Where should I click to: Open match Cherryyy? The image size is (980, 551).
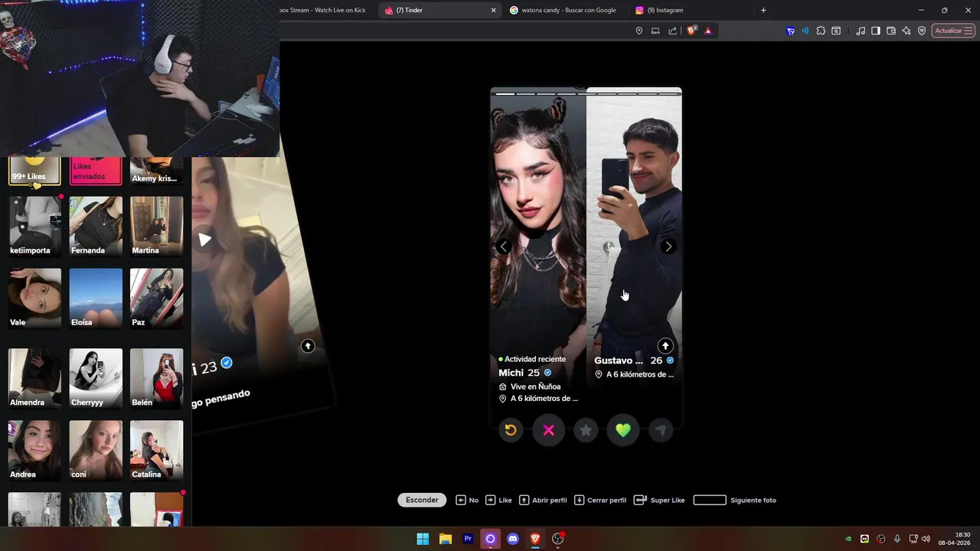[x=96, y=379]
